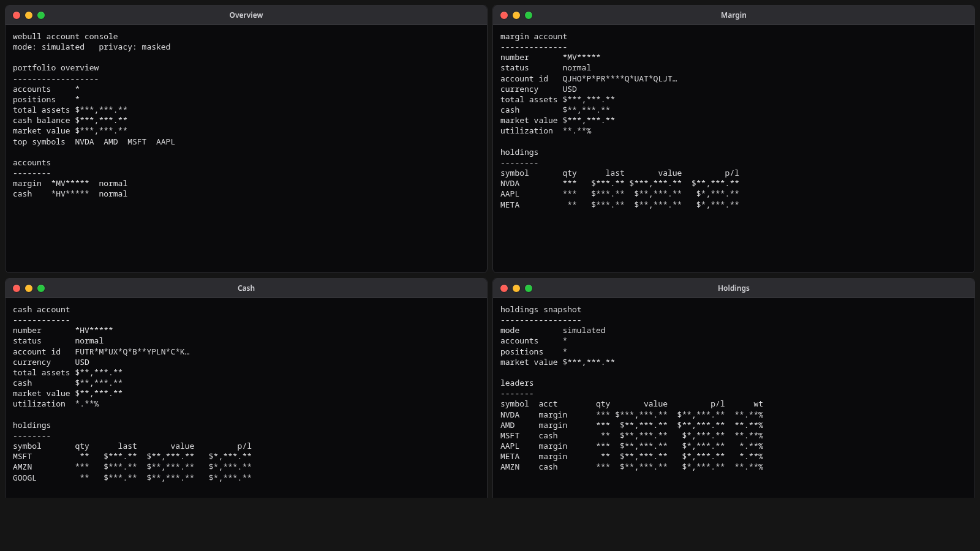Click 'webull account console' text in Overview
980x551 pixels.
click(66, 37)
